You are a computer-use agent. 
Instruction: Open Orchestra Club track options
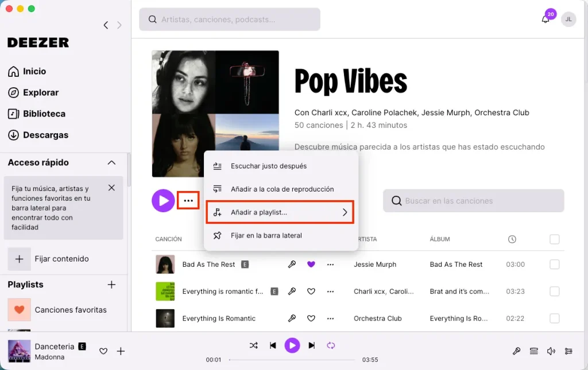[x=330, y=318]
